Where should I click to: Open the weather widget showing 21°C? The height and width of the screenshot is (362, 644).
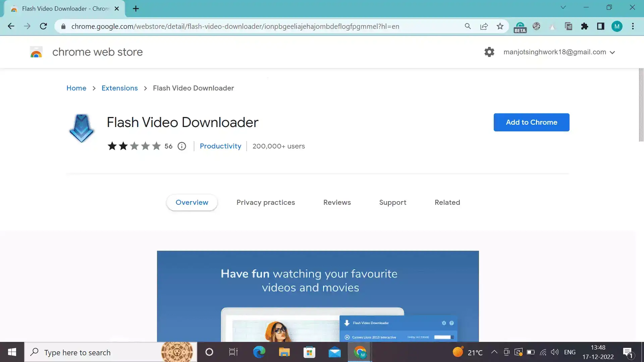[468, 352]
